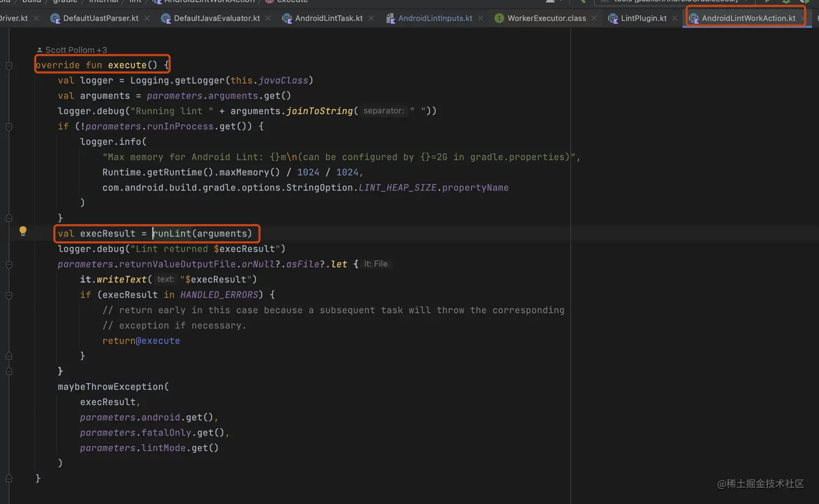Close the LintPlugin.kt tab
Viewport: 819px width, 504px height.
674,18
